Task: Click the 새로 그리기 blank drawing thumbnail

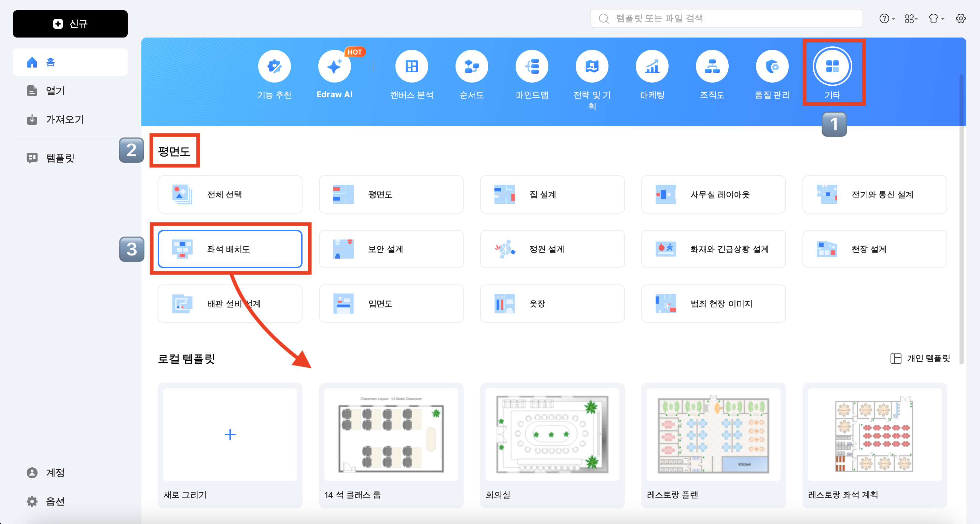Action: click(230, 435)
